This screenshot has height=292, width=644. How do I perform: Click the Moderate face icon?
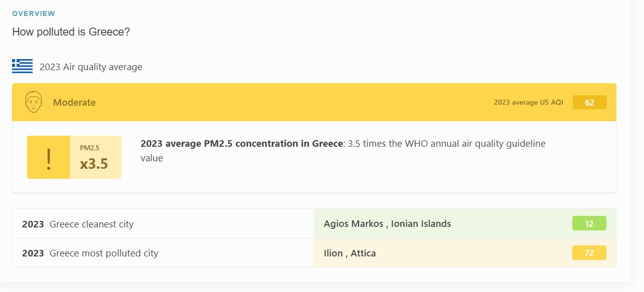(x=34, y=102)
